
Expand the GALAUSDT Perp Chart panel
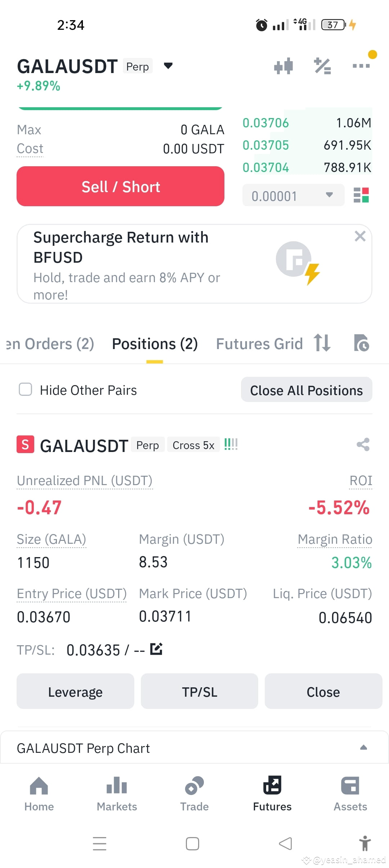coord(194,748)
